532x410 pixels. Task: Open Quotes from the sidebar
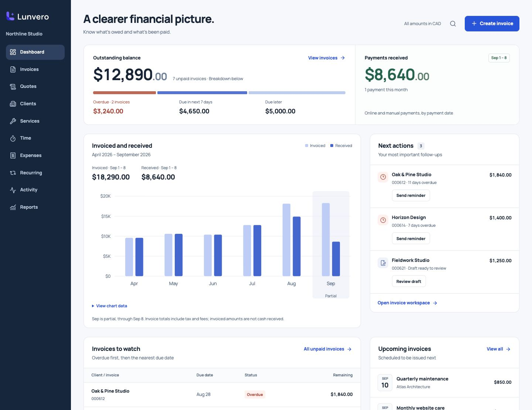(35, 86)
